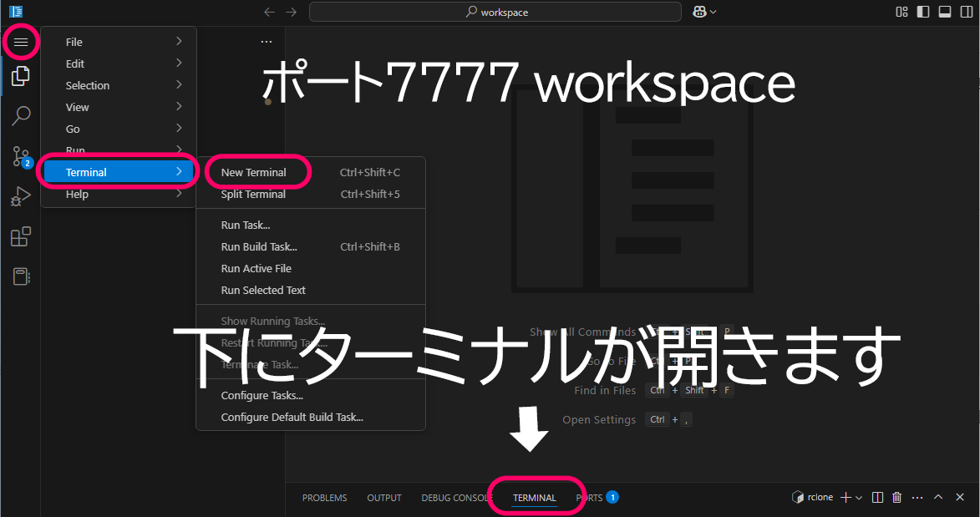
Task: Open the Search view in activity bar
Action: pos(21,115)
